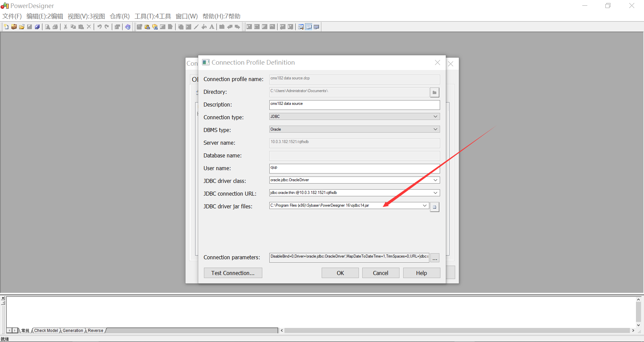This screenshot has height=342, width=644.
Task: Browse for JDBC driver jar file
Action: pyautogui.click(x=434, y=207)
